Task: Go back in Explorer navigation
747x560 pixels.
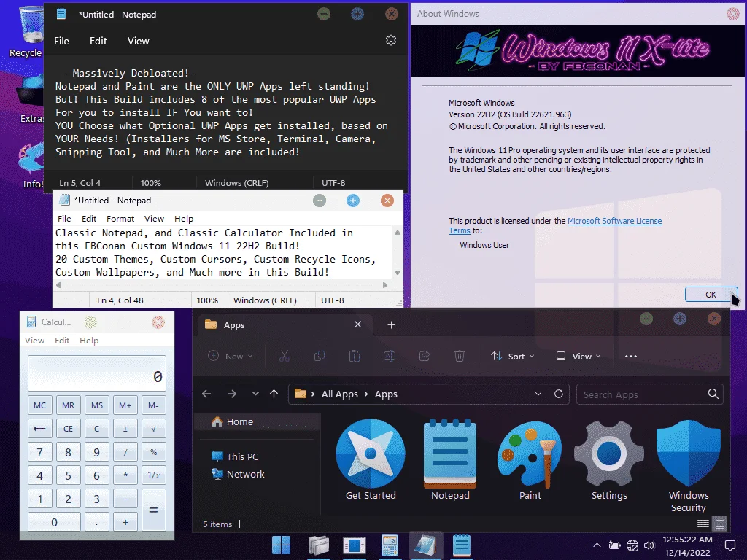Action: point(206,394)
